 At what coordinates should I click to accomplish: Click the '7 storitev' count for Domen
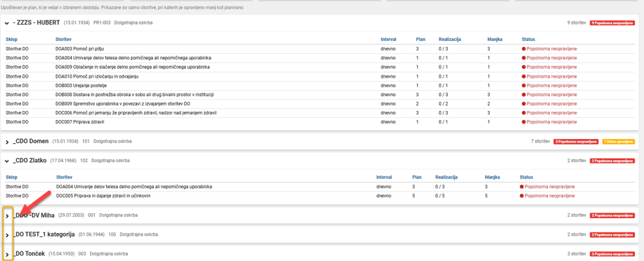[x=540, y=142]
